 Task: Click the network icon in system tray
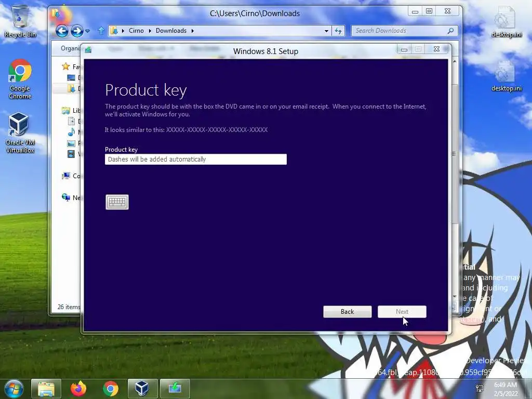(x=480, y=389)
